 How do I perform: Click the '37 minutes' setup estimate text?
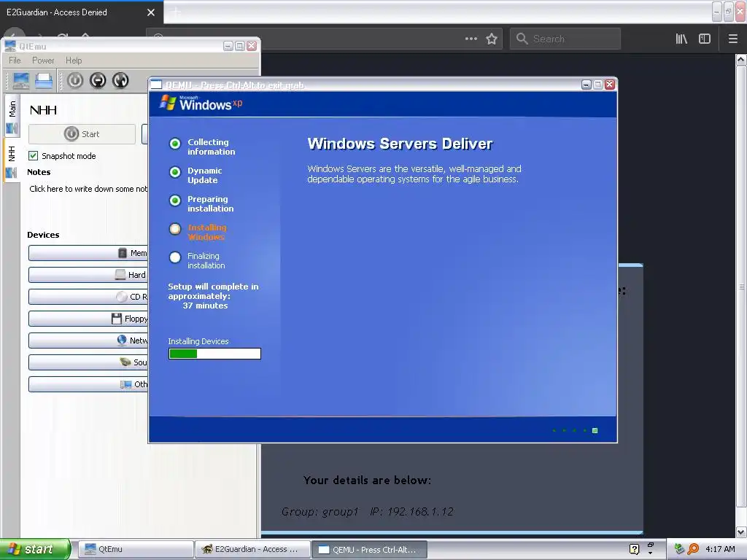tap(205, 306)
